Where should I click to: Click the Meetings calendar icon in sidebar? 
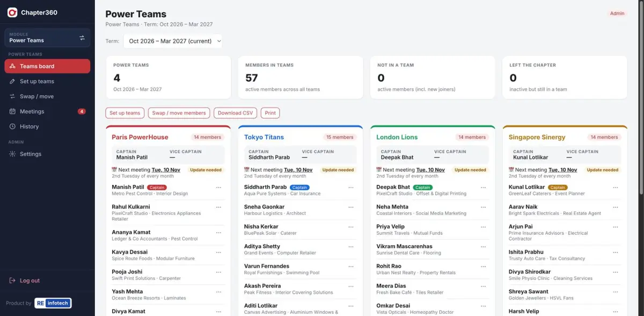(13, 111)
